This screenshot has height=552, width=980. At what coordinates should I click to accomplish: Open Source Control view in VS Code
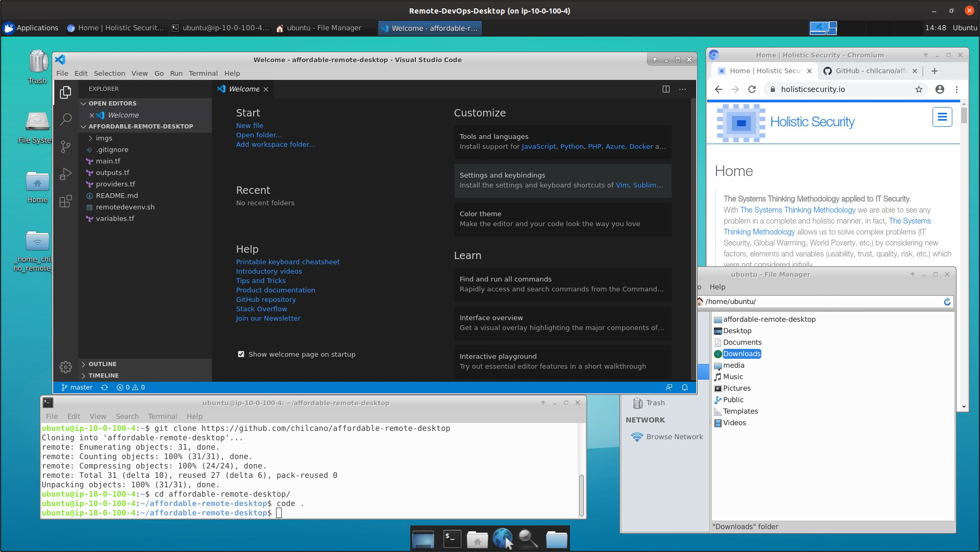(x=66, y=147)
